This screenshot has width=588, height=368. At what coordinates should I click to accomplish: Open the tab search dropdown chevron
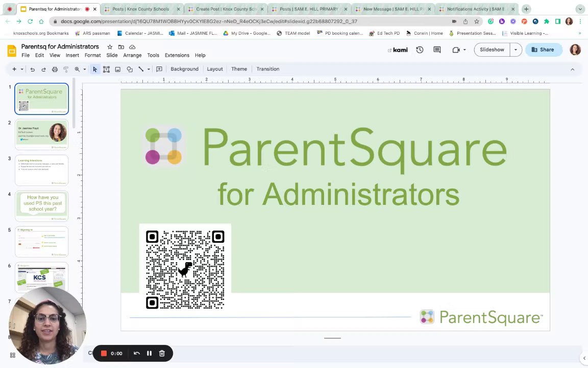pos(580,9)
